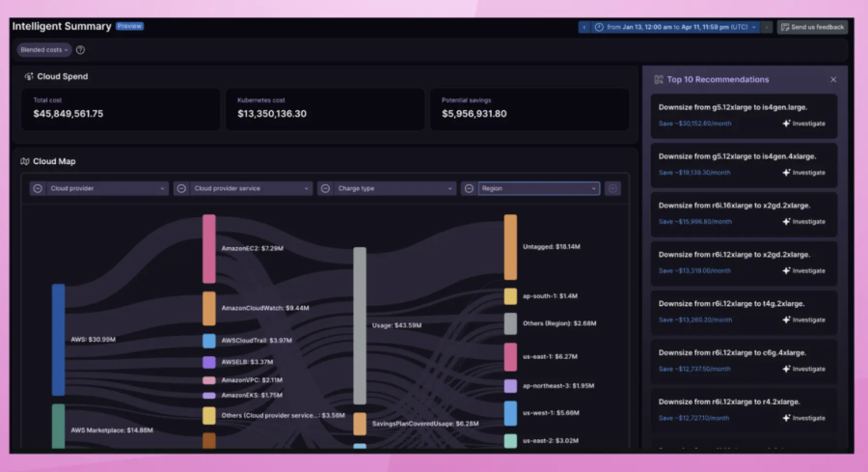Click the Preview badge next to title
Viewport: 868px width, 472px height.
click(x=129, y=26)
